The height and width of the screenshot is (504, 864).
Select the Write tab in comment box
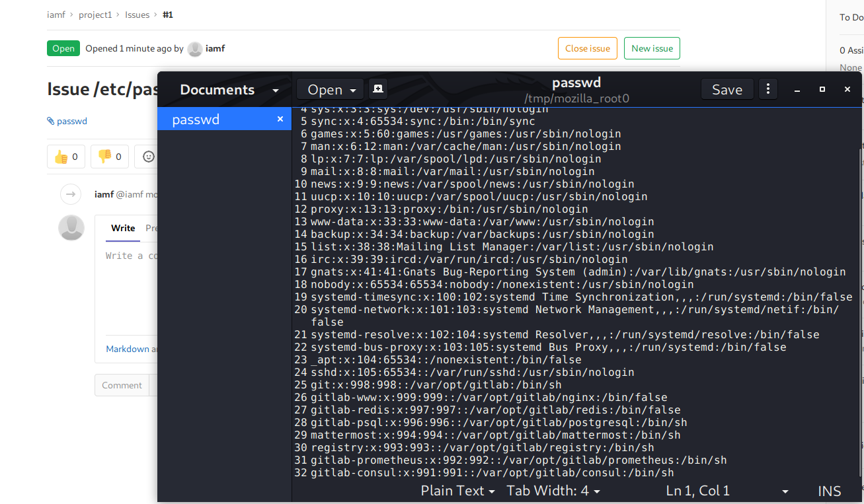tap(123, 228)
